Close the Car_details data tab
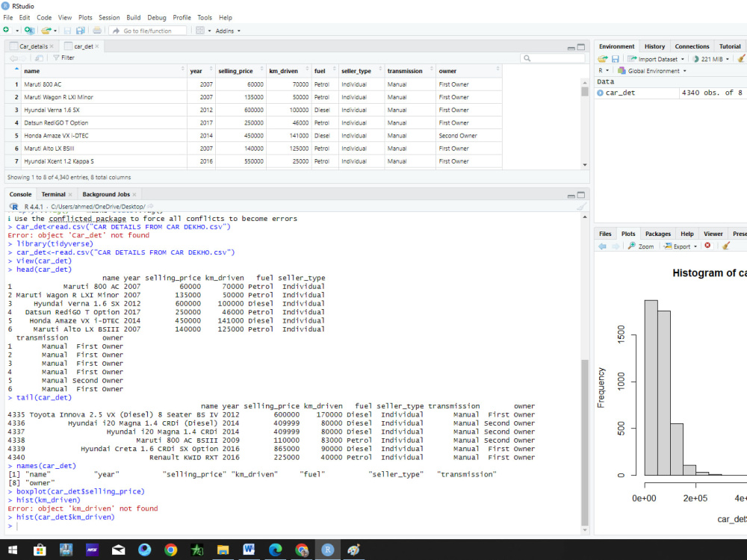Image resolution: width=747 pixels, height=560 pixels. point(52,46)
